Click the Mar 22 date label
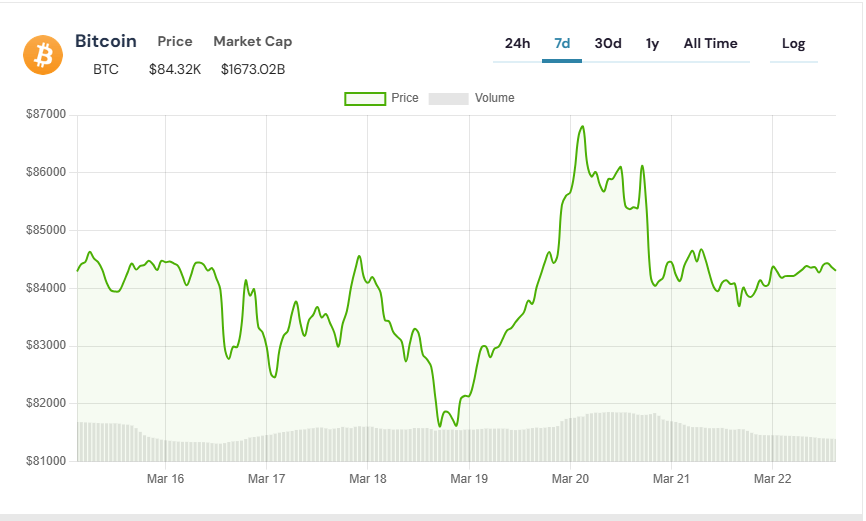The width and height of the screenshot is (866, 521). click(x=773, y=479)
